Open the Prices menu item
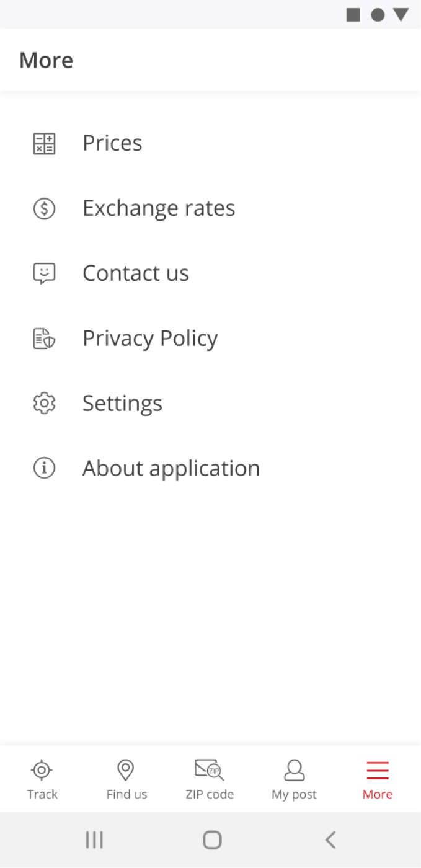Screen dimensions: 421x868 point(112,143)
